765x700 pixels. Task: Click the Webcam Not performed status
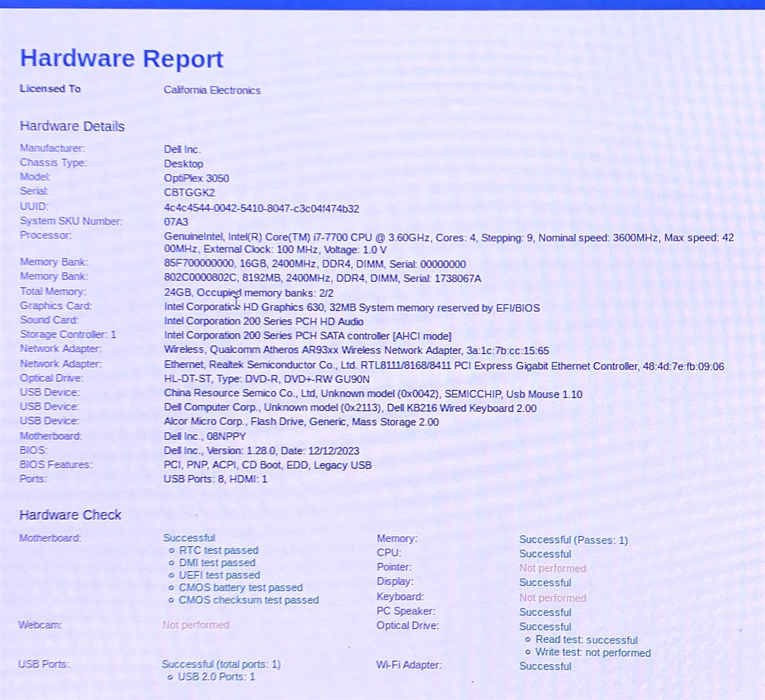tap(196, 625)
